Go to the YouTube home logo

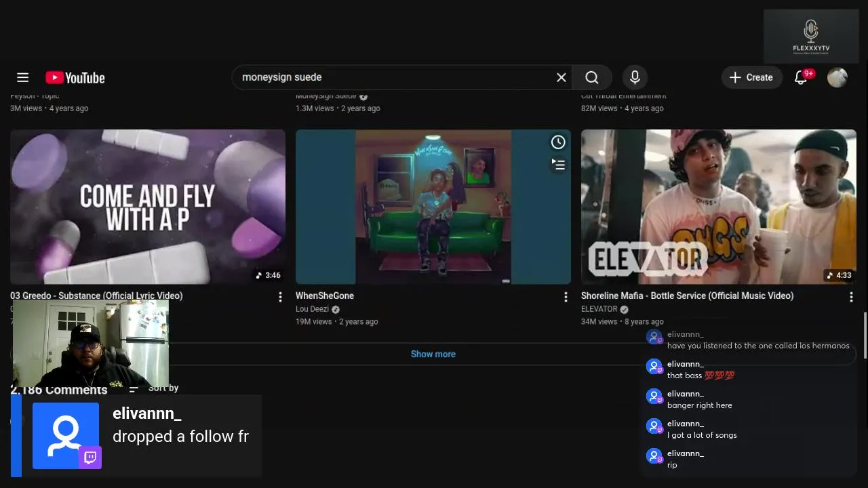[75, 78]
